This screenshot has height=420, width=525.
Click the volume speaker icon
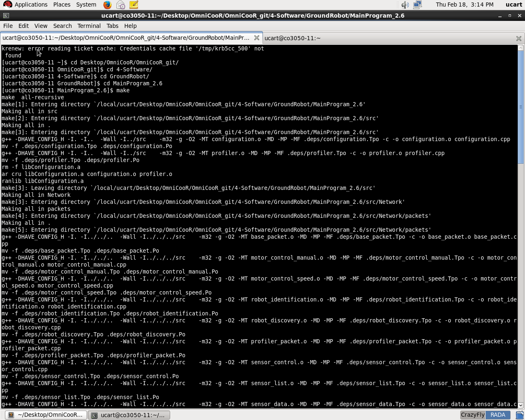[x=405, y=5]
